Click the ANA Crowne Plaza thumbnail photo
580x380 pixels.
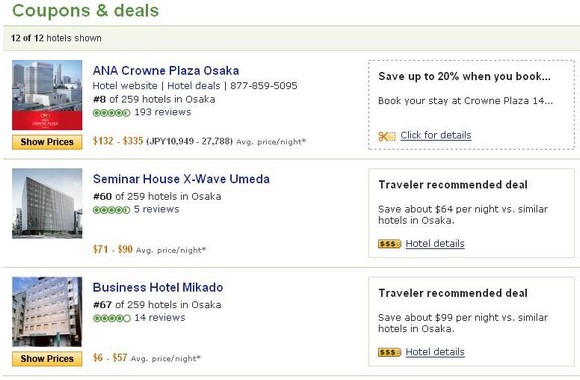click(x=47, y=95)
